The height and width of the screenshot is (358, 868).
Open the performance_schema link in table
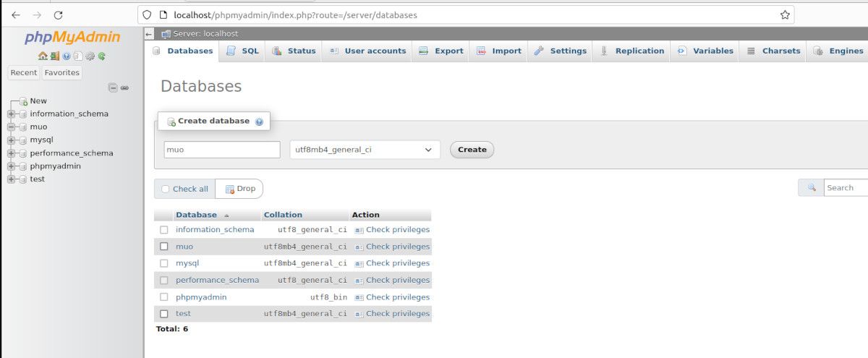pyautogui.click(x=217, y=280)
